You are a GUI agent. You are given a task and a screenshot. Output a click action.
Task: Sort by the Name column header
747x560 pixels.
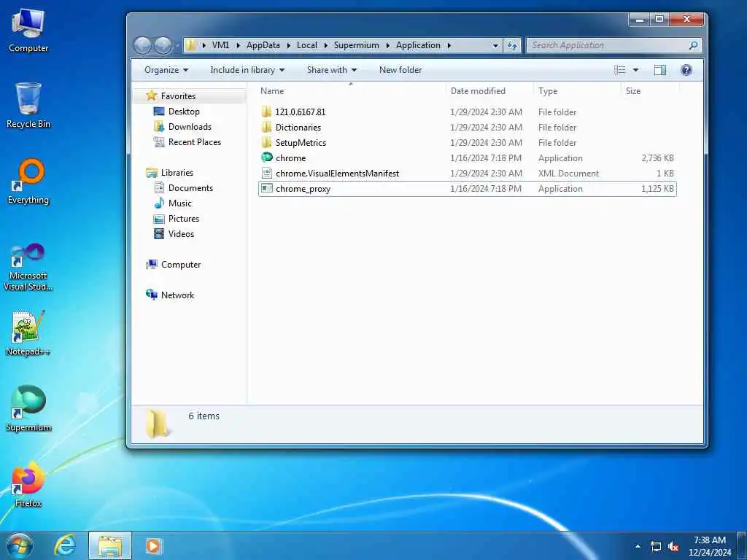351,91
